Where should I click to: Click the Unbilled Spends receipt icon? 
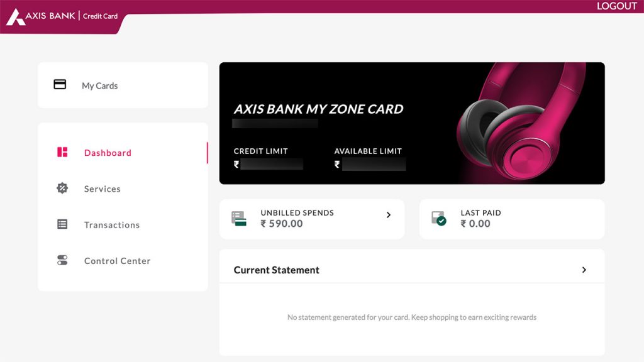pos(238,217)
